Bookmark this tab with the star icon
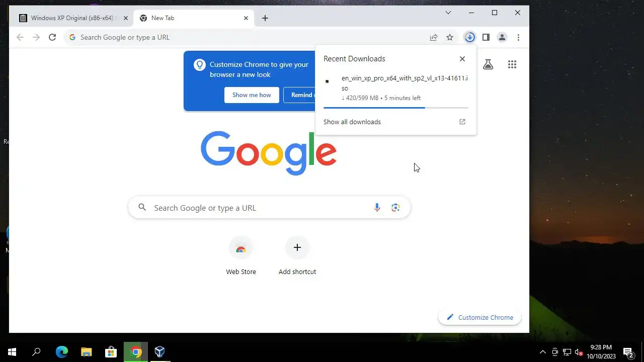Viewport: 644px width, 362px height. point(450,37)
